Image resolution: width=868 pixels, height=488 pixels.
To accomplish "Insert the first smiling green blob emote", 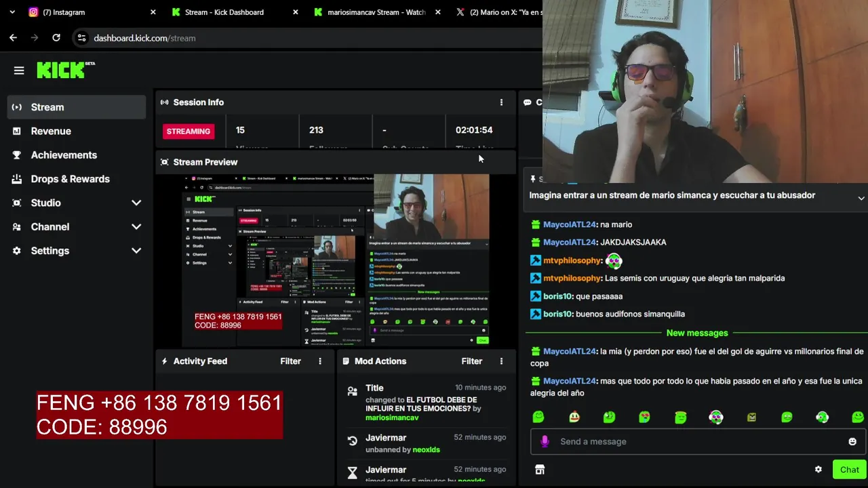I will pyautogui.click(x=538, y=417).
